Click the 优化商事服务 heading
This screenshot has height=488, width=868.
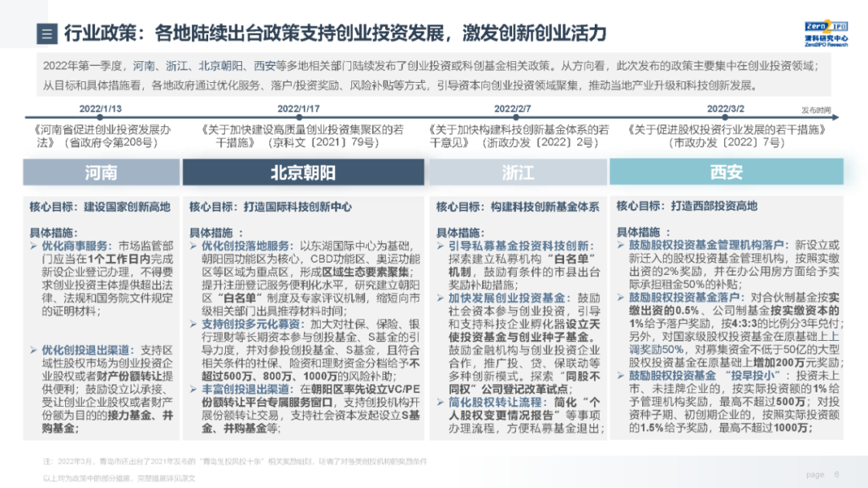point(77,246)
